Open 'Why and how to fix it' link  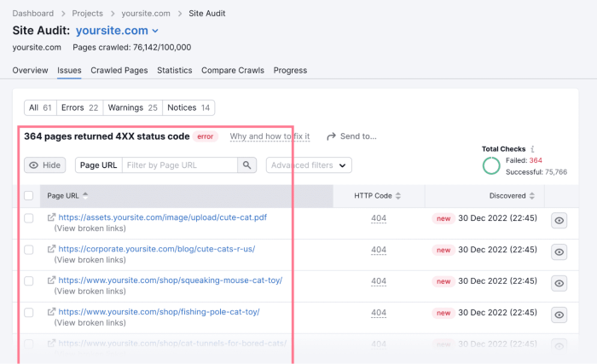270,136
